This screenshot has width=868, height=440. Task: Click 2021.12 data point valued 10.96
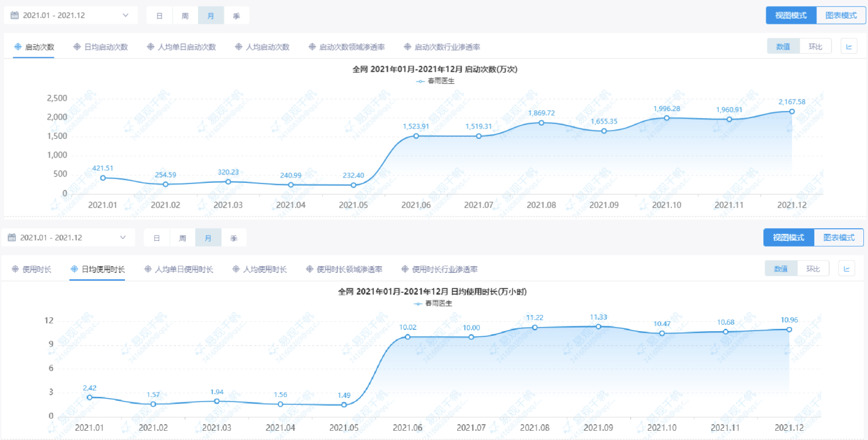click(789, 329)
